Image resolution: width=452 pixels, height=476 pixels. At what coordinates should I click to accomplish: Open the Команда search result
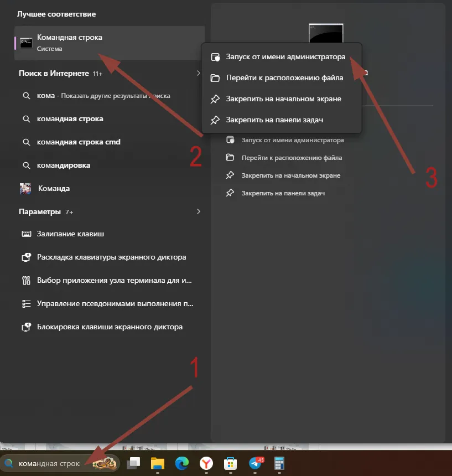pos(54,189)
